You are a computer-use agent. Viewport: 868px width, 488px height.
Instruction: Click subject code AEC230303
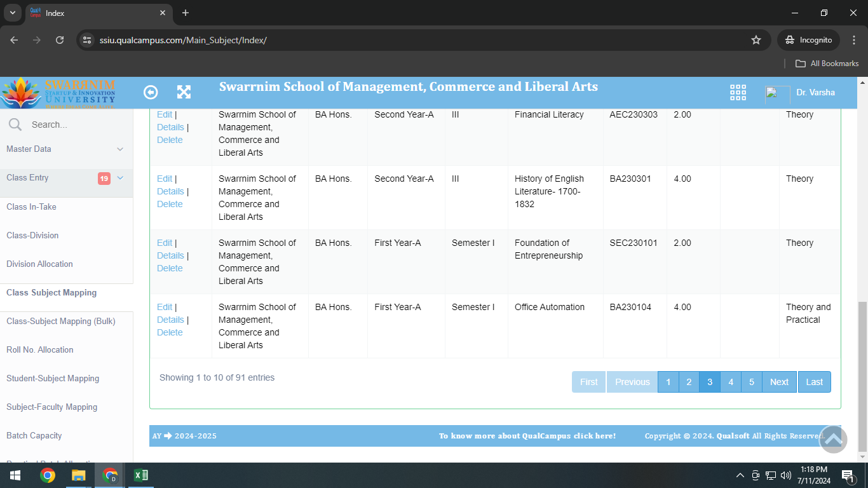click(x=634, y=114)
